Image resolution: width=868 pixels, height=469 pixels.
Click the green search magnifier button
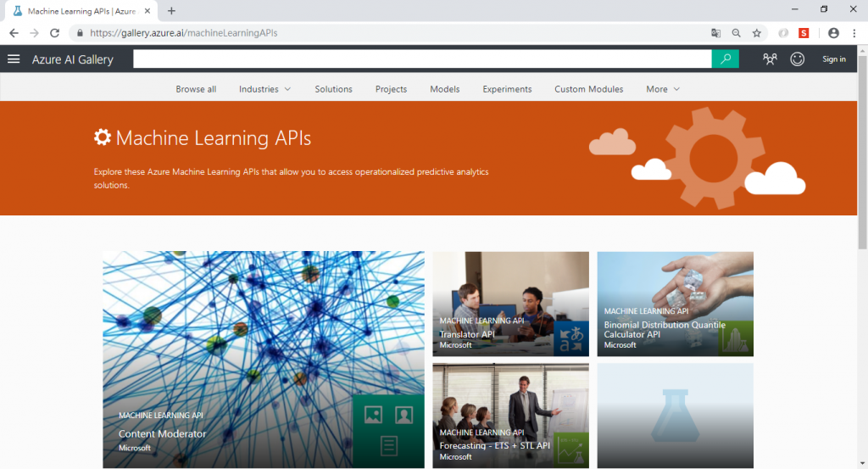[726, 59]
